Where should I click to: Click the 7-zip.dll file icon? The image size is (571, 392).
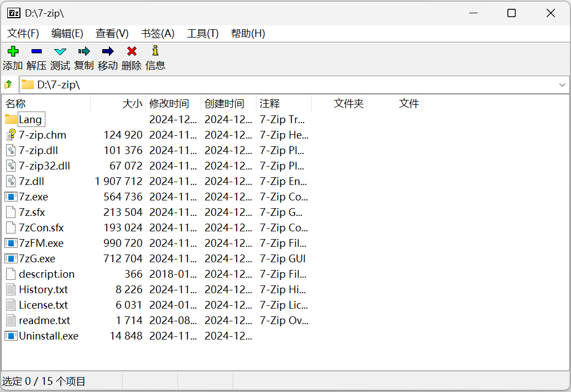point(11,150)
